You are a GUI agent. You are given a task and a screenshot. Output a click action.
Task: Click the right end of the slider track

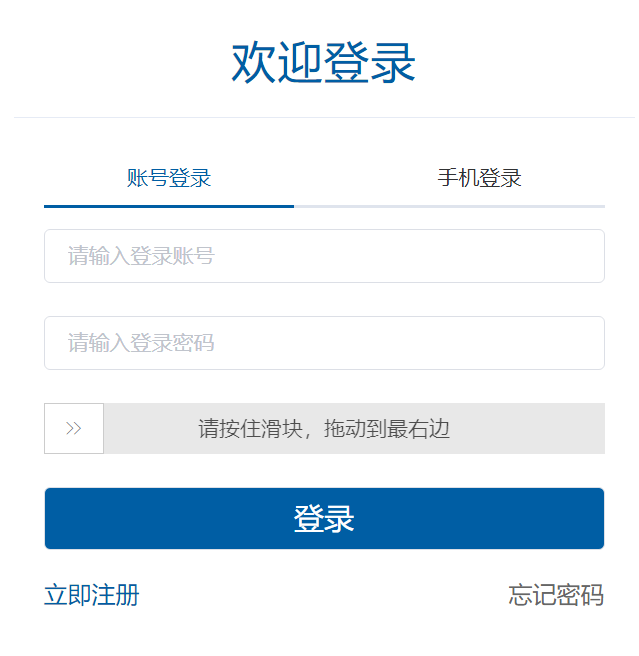(592, 429)
